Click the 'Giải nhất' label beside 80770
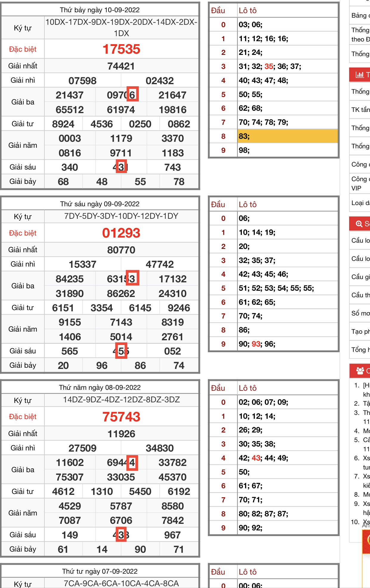 (23, 250)
